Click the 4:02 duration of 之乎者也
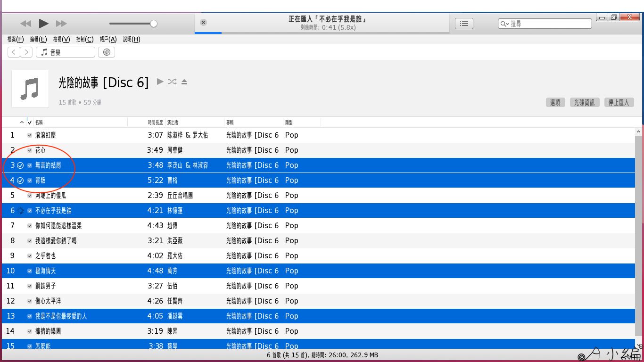 point(155,256)
